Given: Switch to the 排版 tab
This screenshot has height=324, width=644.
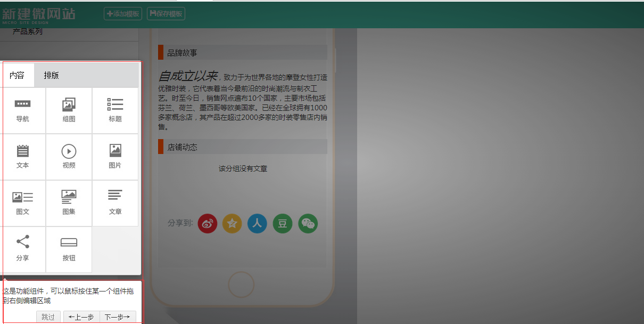Looking at the screenshot, I should click(52, 75).
